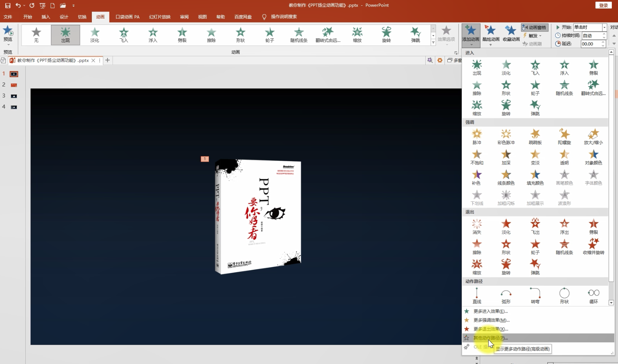Screen dimensions: 618x364
Task: Pick 脉冲 emphasis effect in dropdown panel
Action: [477, 137]
